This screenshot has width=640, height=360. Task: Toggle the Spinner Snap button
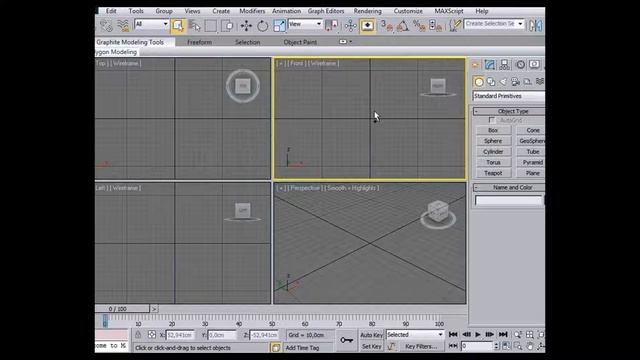coord(436,26)
